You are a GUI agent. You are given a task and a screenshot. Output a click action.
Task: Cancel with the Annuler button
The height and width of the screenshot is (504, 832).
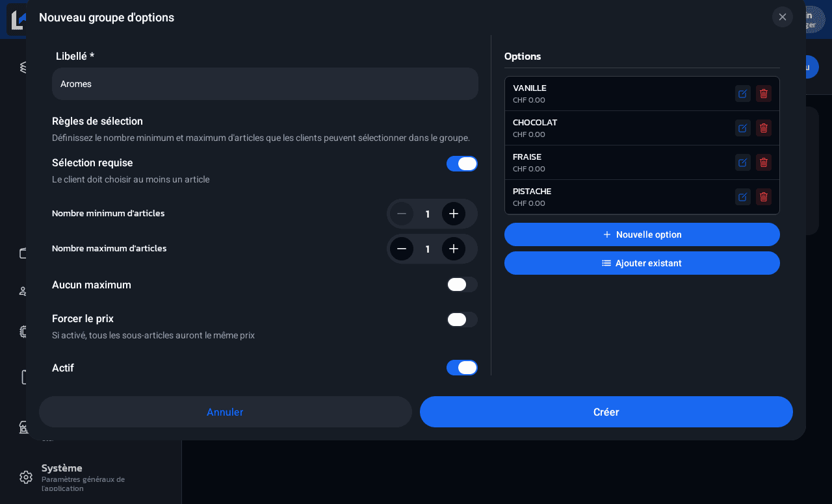226,412
